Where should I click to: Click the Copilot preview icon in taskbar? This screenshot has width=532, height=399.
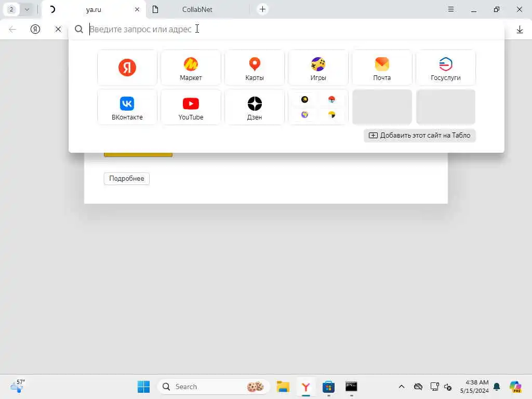[515, 387]
